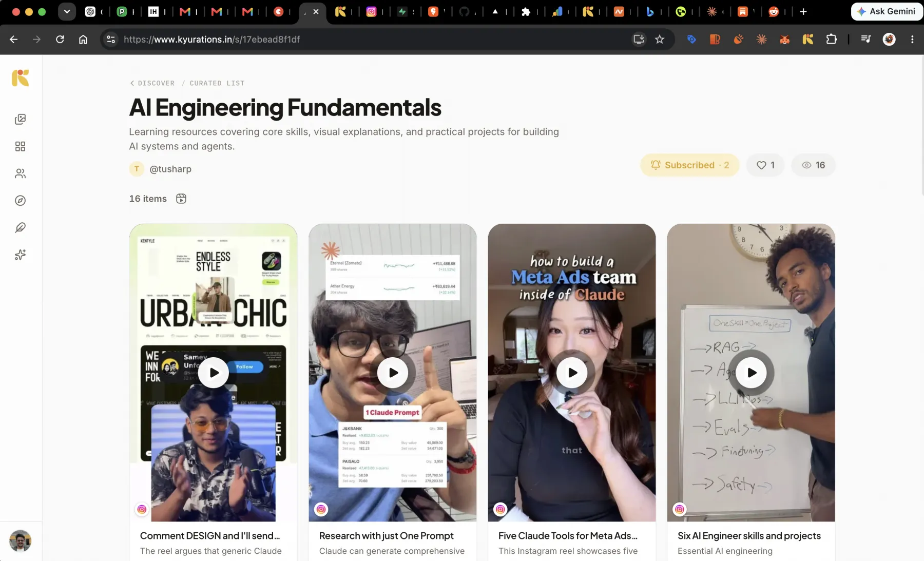Click the orange B extension icon
Screen dimensions: 924x561
715,40
